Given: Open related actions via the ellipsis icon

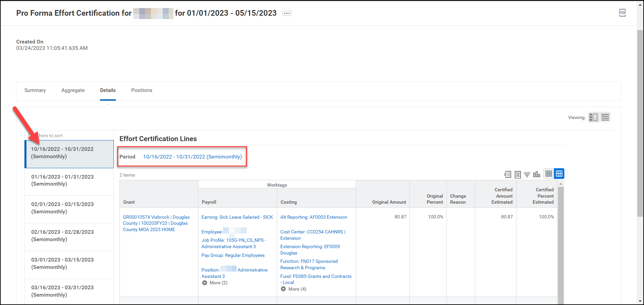Looking at the screenshot, I should pos(287,13).
